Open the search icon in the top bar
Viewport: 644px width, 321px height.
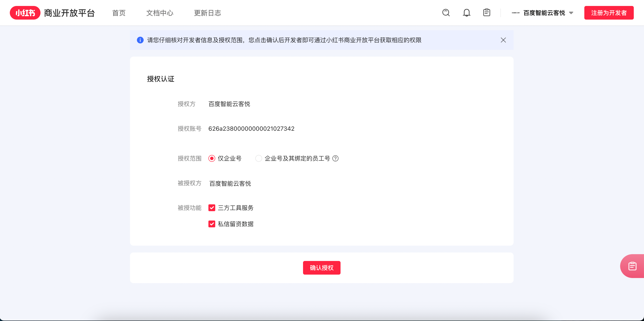[x=446, y=13]
